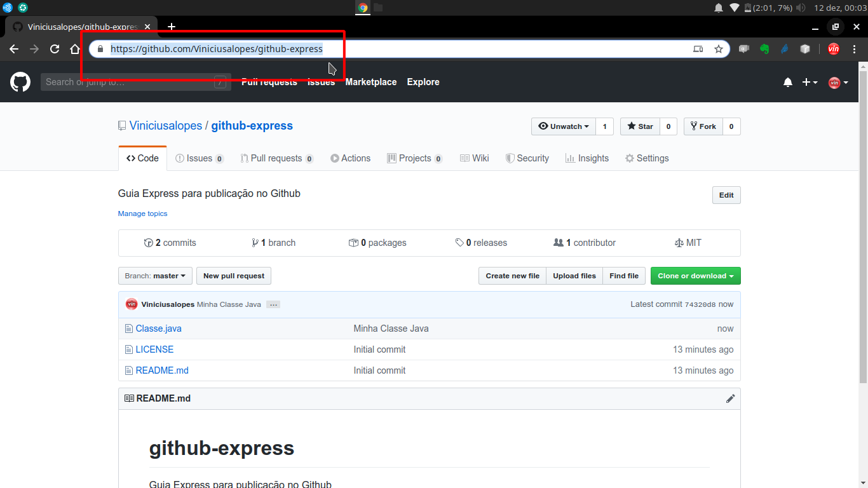
Task: Open the plus create-new menu
Action: coord(810,82)
